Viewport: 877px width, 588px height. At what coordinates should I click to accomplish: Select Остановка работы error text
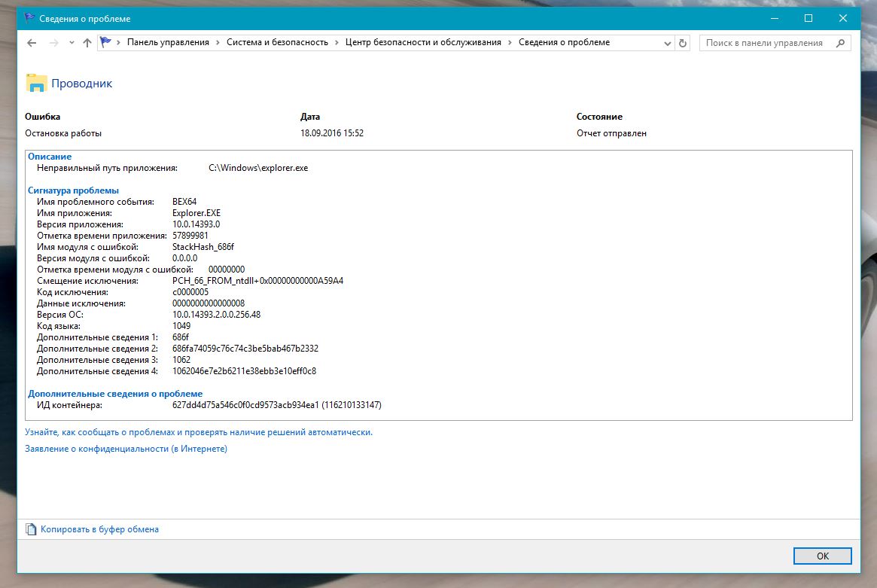click(x=63, y=133)
